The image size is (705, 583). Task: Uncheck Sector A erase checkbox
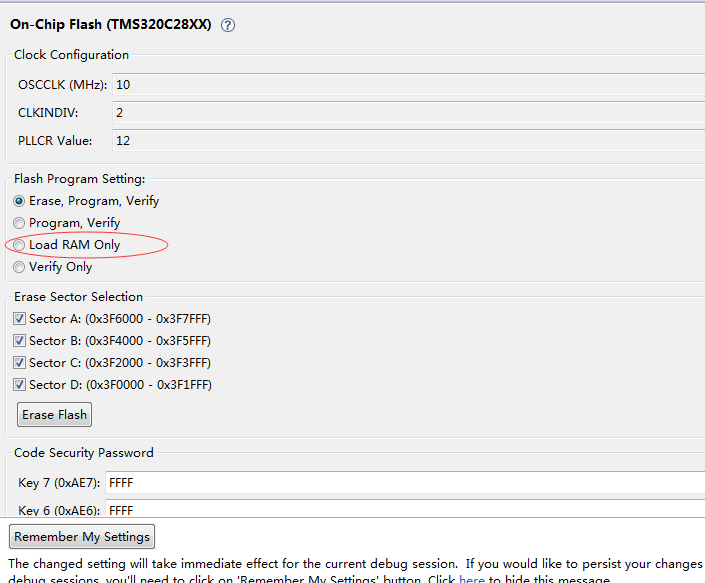coord(19,319)
